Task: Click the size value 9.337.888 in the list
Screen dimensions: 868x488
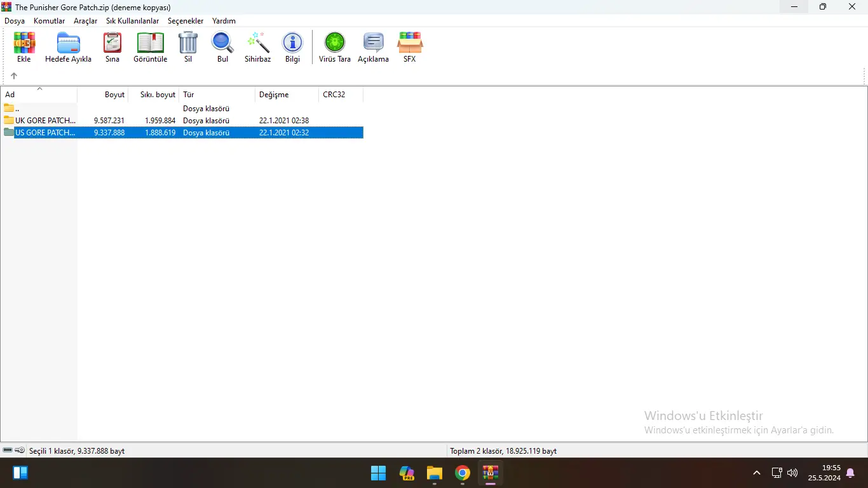Action: click(109, 133)
